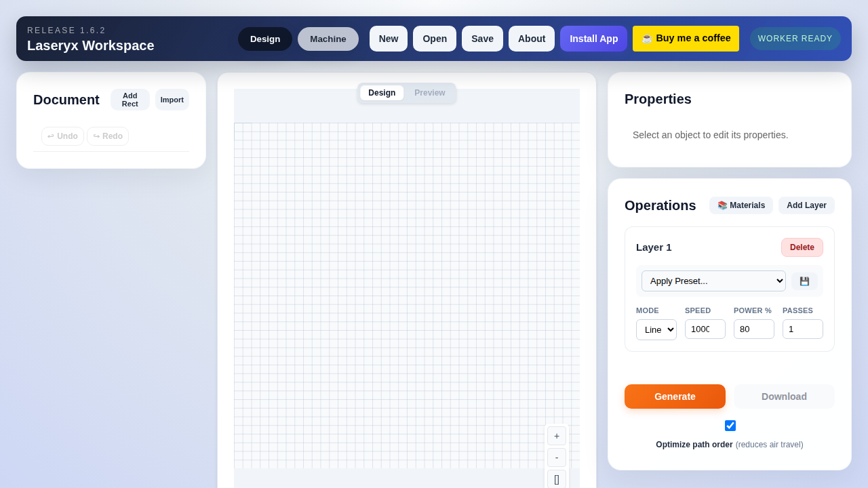Image resolution: width=868 pixels, height=488 pixels.
Task: Click the save preset floppy disk icon
Action: coord(804,281)
